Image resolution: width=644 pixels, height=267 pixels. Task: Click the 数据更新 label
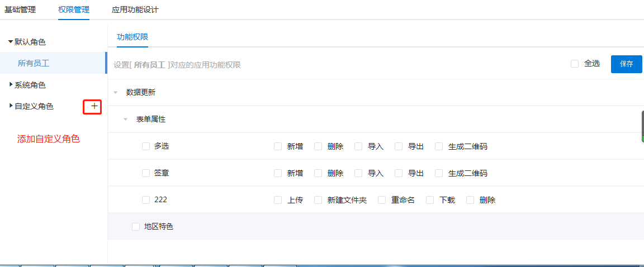tap(141, 93)
